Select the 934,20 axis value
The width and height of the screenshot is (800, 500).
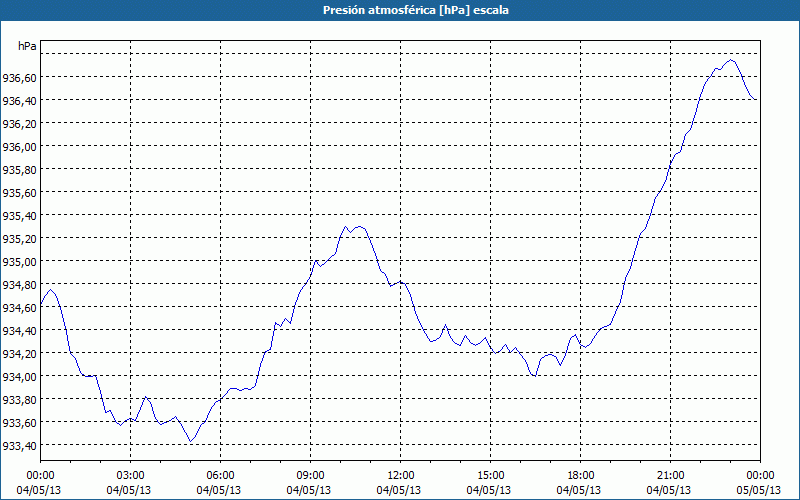tap(19, 354)
